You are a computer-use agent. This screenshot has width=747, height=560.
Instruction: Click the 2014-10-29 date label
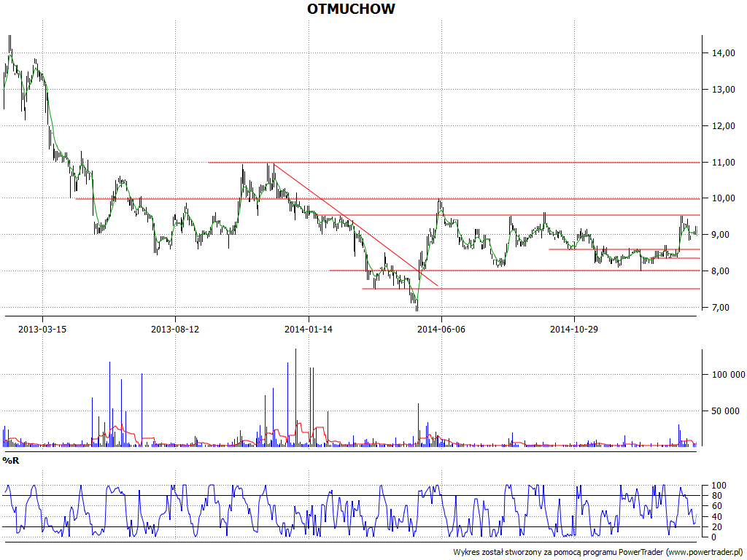pyautogui.click(x=574, y=330)
